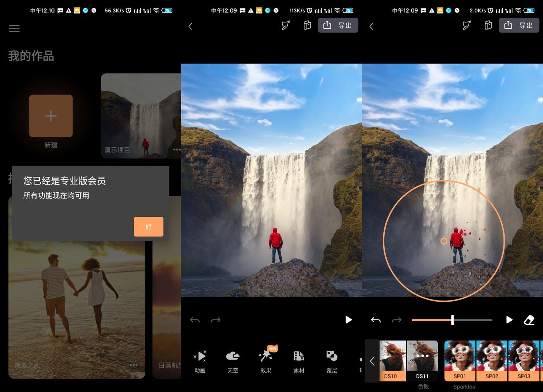
Task: Click the eraser icon above the effects panel
Action: pyautogui.click(x=529, y=320)
